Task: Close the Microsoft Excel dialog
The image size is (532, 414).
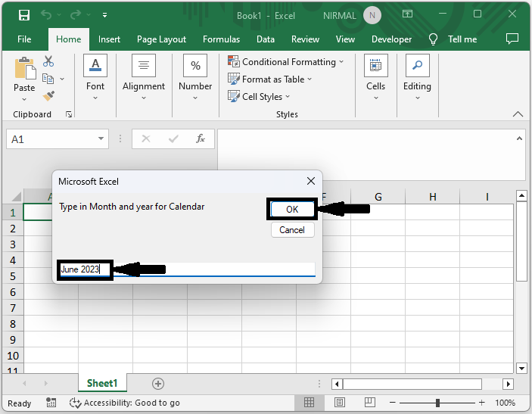Action: pyautogui.click(x=311, y=181)
